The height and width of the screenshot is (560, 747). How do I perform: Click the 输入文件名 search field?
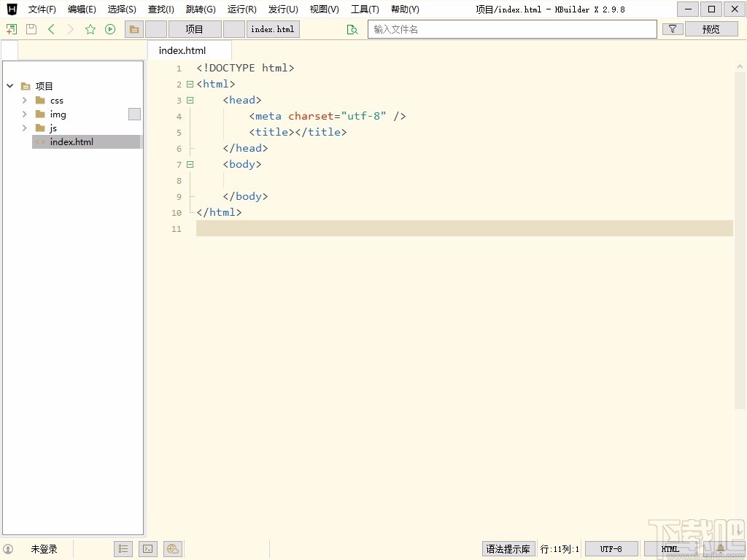point(512,29)
